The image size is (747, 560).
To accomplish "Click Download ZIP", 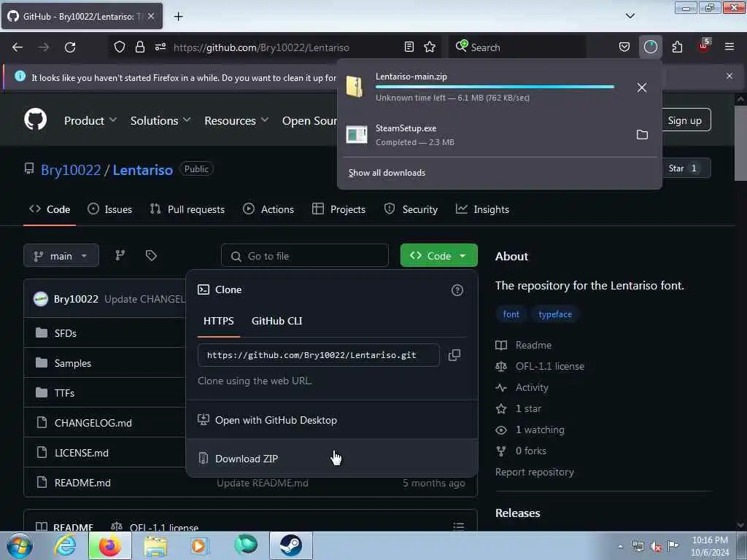I will (x=332, y=459).
